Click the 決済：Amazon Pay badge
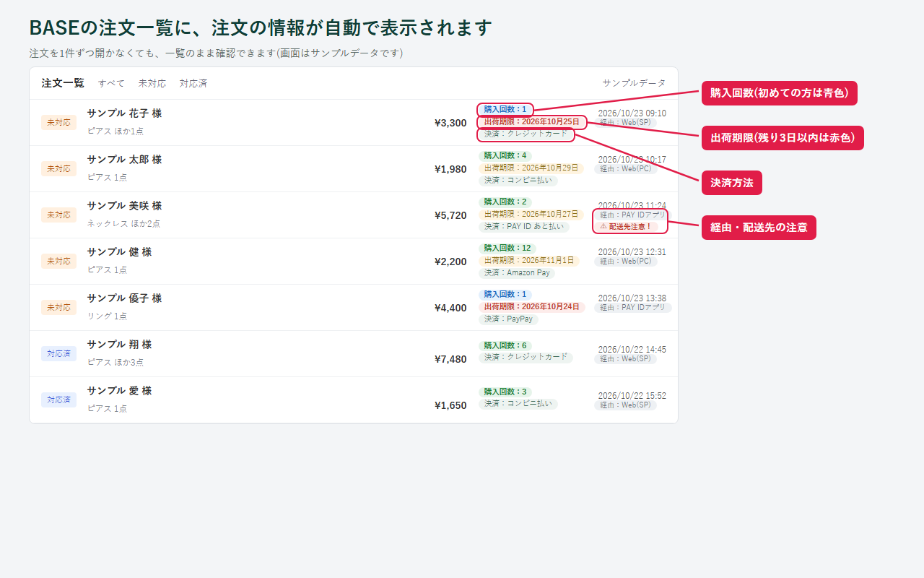Screen dimensions: 924x578 click(x=517, y=273)
